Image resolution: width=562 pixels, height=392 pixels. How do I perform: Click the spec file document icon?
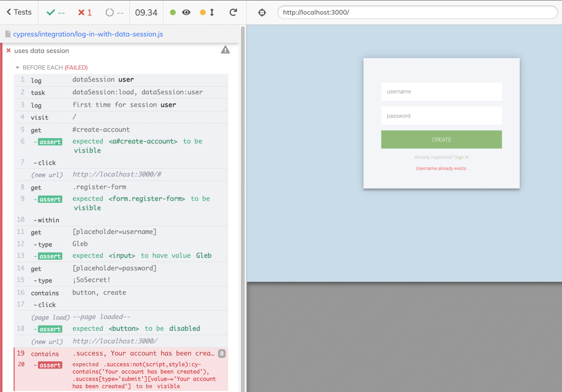coord(8,34)
